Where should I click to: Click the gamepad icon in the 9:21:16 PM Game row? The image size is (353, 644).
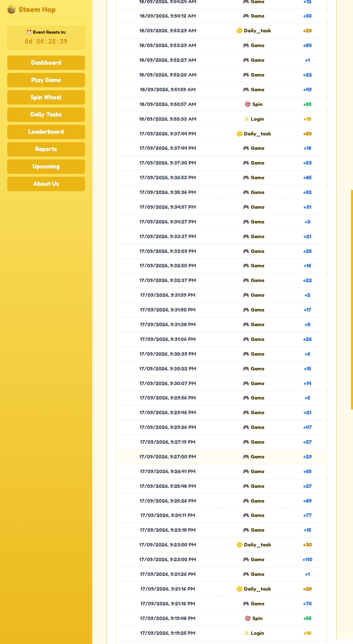[x=246, y=603]
